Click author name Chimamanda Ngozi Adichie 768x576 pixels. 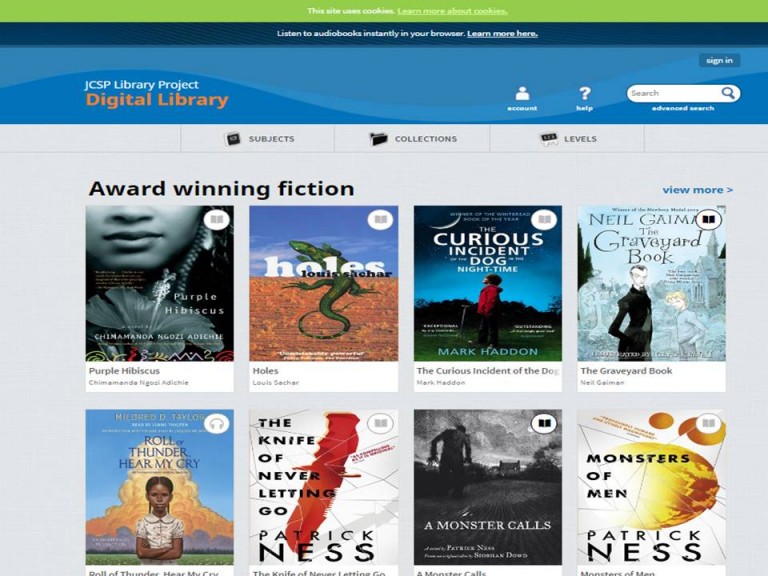click(139, 383)
